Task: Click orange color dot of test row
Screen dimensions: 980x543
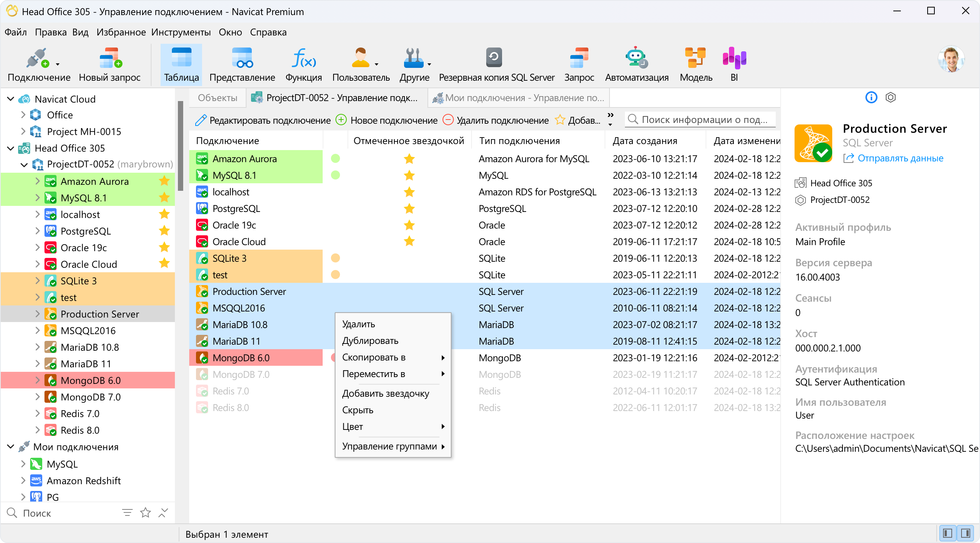Action: tap(335, 275)
